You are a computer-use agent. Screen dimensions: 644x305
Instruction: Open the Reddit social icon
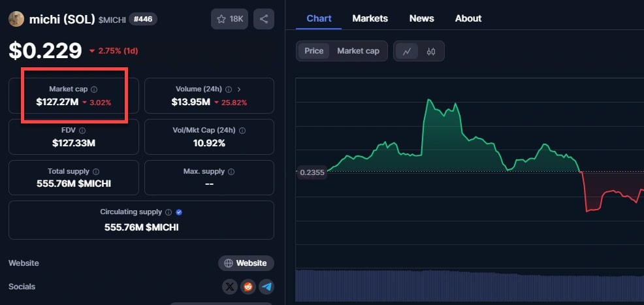pos(248,287)
